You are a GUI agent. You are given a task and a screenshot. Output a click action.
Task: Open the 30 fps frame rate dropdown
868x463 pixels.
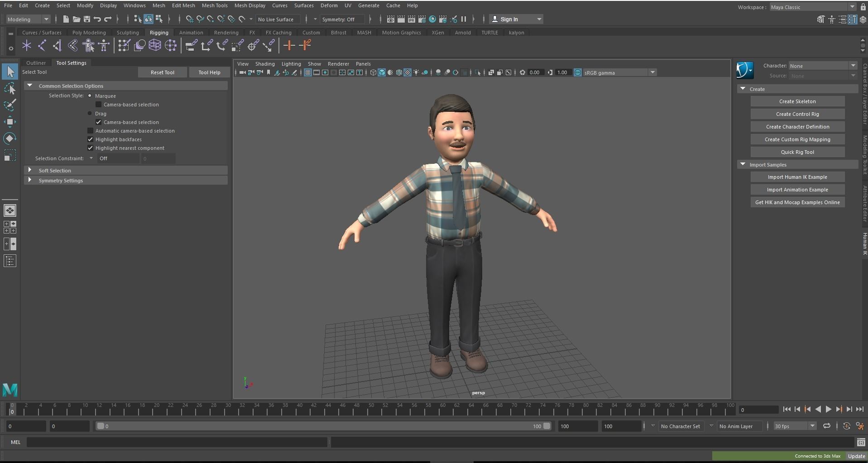795,426
